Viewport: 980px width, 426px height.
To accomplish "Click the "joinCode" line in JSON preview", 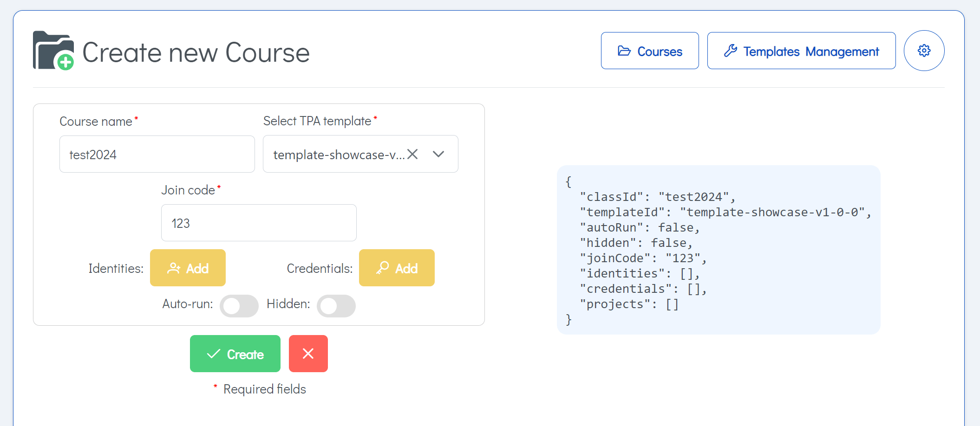I will pos(643,258).
